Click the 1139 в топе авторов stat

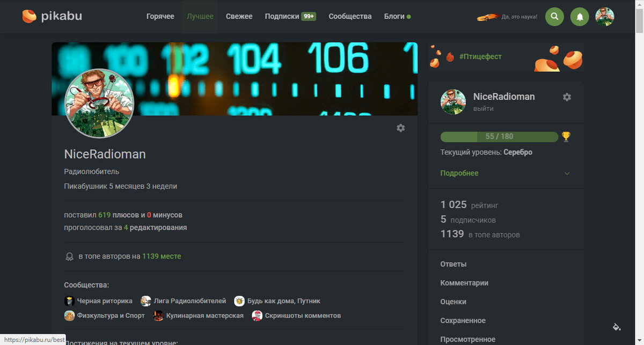pos(480,234)
